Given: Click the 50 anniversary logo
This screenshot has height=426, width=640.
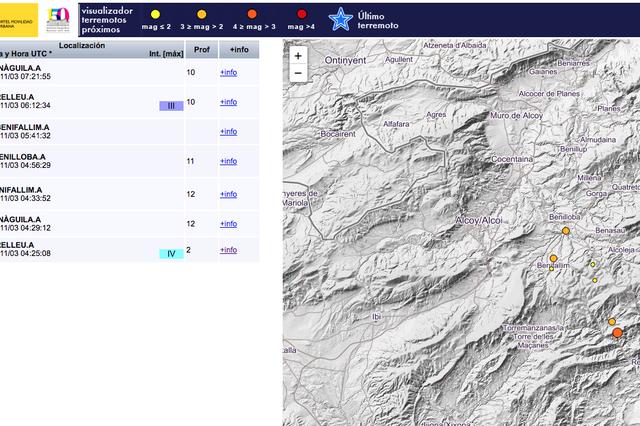Looking at the screenshot, I should (x=58, y=20).
